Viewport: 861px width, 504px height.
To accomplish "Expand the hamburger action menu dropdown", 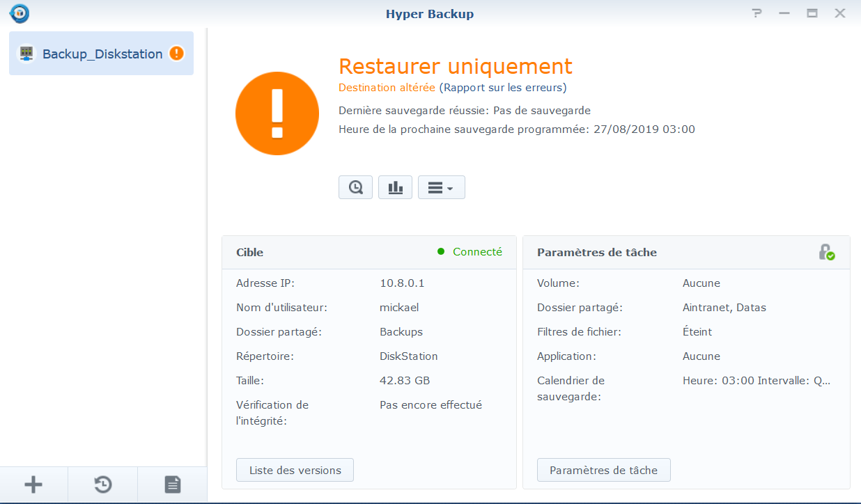I will coord(441,187).
